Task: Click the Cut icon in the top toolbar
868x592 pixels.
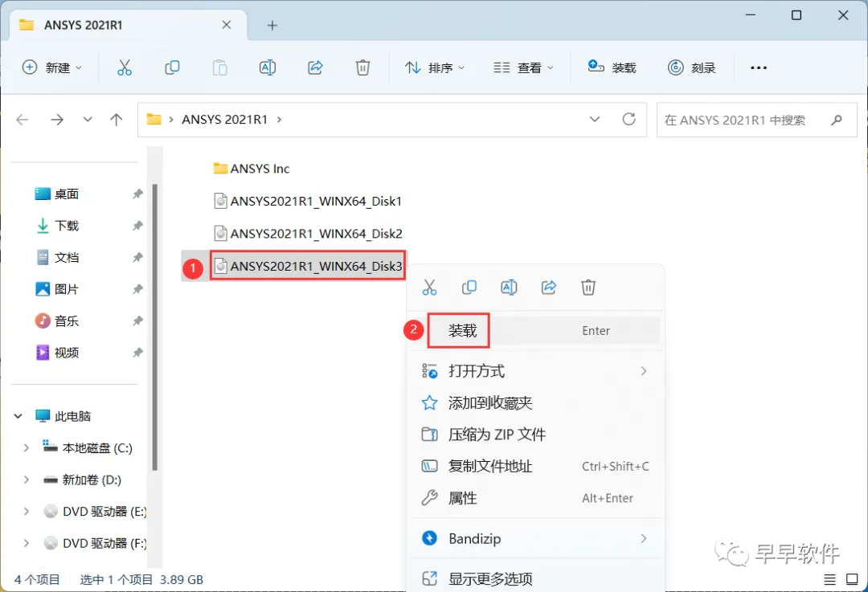Action: coord(125,67)
